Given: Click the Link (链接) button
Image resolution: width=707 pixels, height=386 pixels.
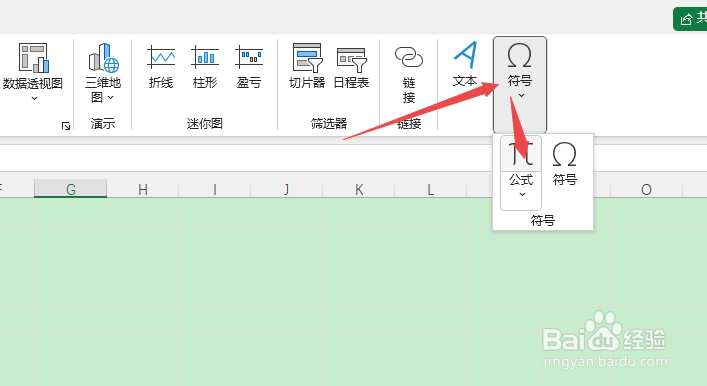Looking at the screenshot, I should [409, 74].
